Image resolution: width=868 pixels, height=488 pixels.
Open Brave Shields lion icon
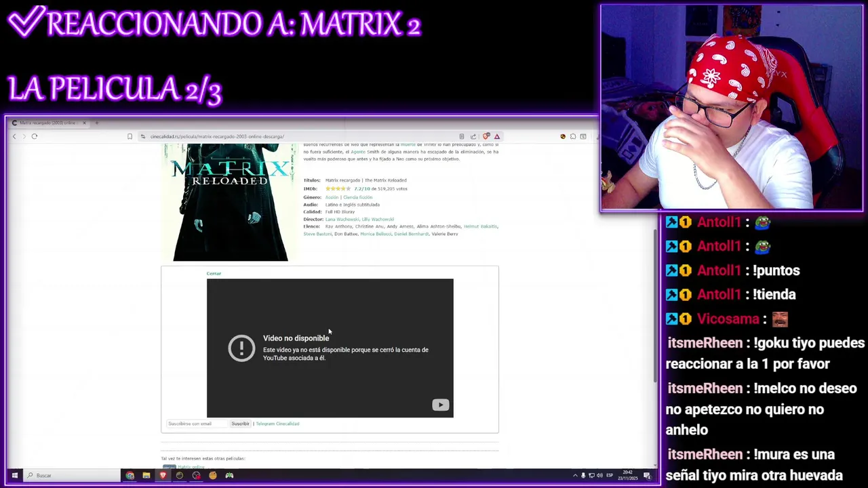click(486, 136)
